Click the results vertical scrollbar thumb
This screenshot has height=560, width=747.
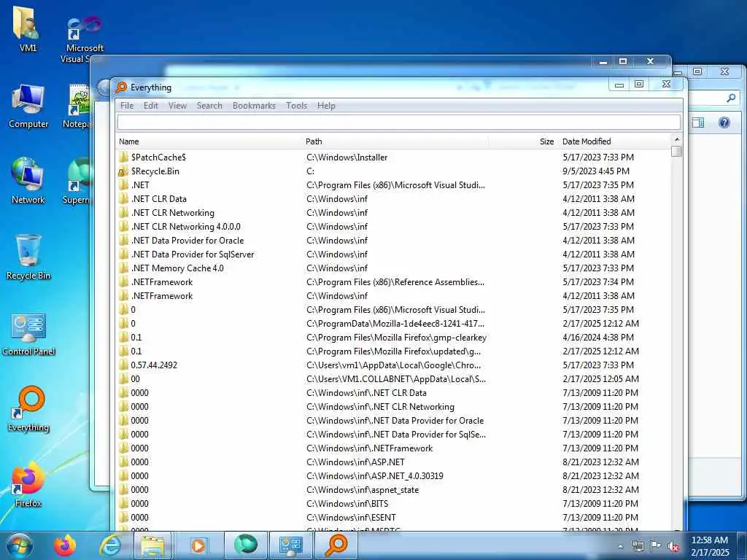pyautogui.click(x=676, y=152)
